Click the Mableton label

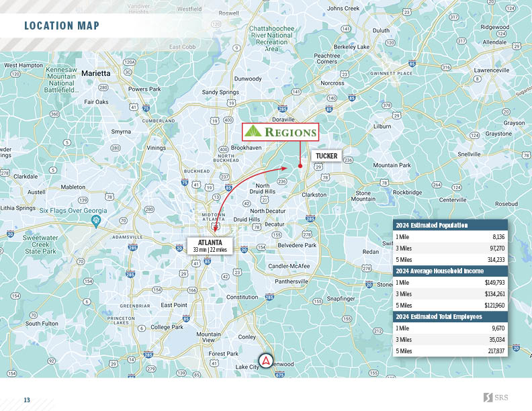[x=73, y=187]
